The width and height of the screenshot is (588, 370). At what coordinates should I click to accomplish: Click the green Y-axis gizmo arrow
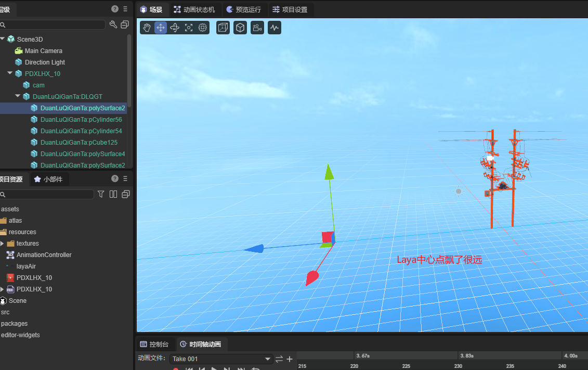click(x=329, y=173)
